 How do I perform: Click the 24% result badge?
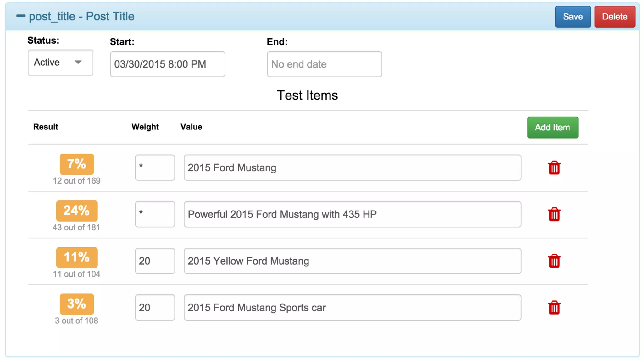[x=77, y=211]
